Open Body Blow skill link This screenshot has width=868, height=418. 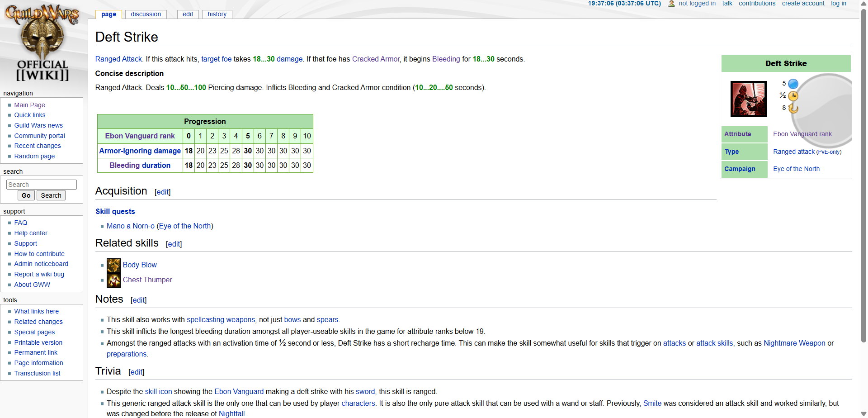click(x=140, y=265)
